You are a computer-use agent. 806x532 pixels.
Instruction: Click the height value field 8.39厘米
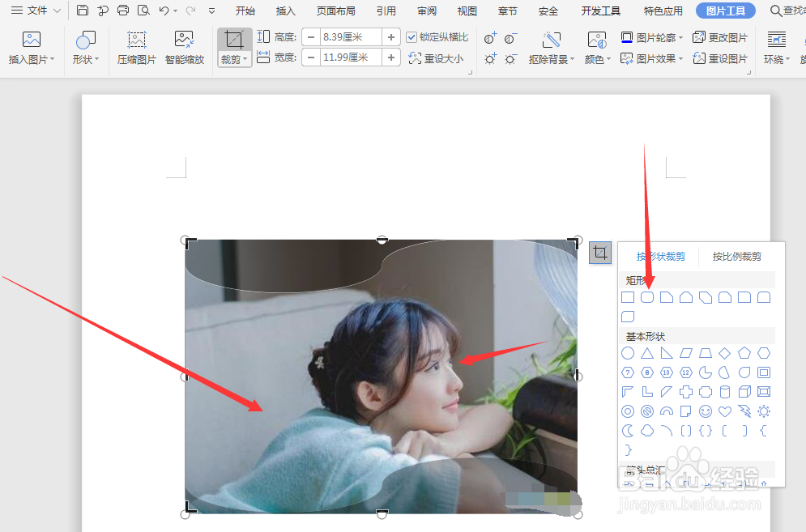351,37
